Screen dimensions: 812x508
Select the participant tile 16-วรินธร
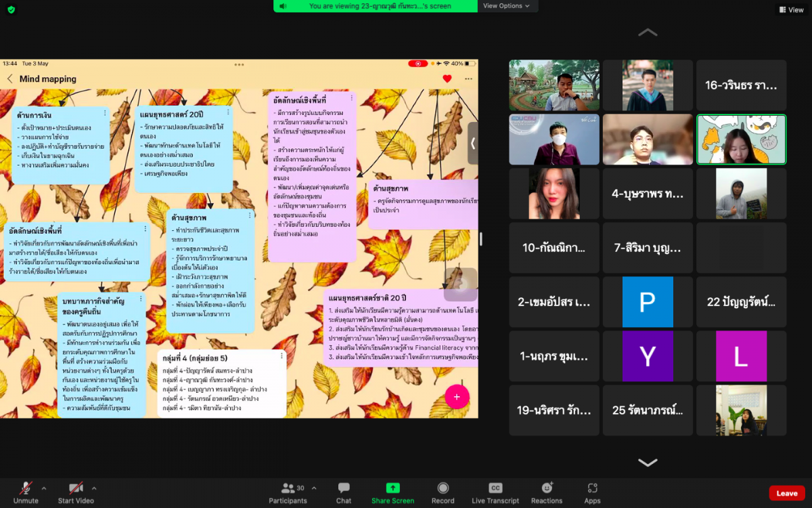pos(742,85)
